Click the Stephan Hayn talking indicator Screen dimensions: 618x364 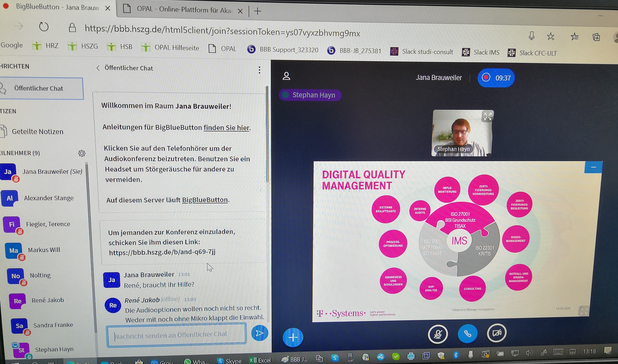tap(310, 95)
